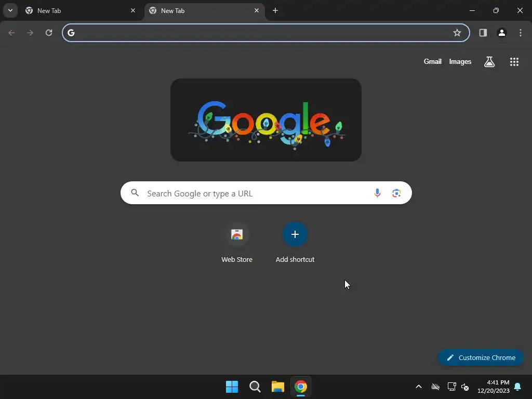Image resolution: width=532 pixels, height=399 pixels.
Task: Open Gmail link
Action: point(432,61)
